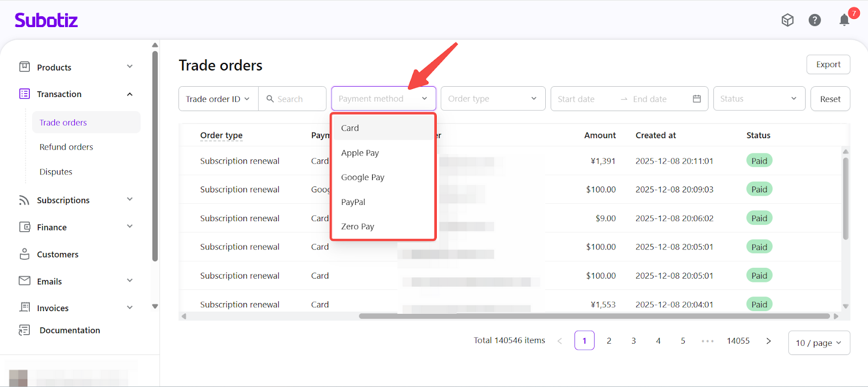This screenshot has width=868, height=387.
Task: Click the Documentation icon in sidebar
Action: (x=24, y=330)
